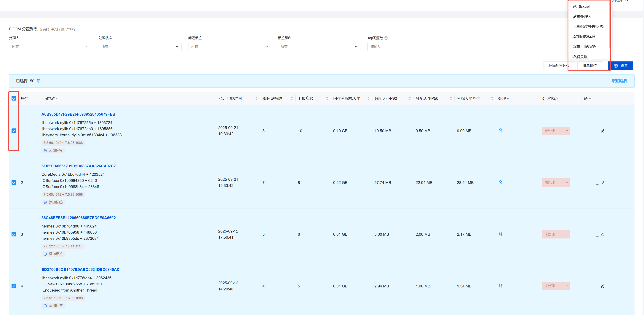Click 取消选择 link
The height and width of the screenshot is (315, 644).
pos(619,81)
